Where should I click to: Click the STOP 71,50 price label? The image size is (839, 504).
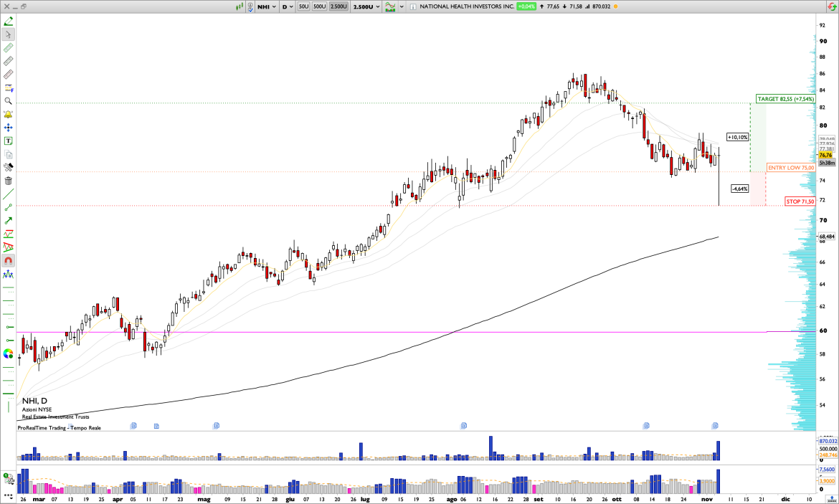click(800, 201)
